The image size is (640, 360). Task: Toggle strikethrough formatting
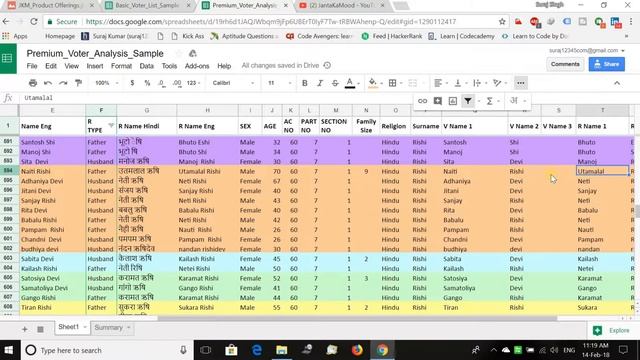(x=335, y=83)
